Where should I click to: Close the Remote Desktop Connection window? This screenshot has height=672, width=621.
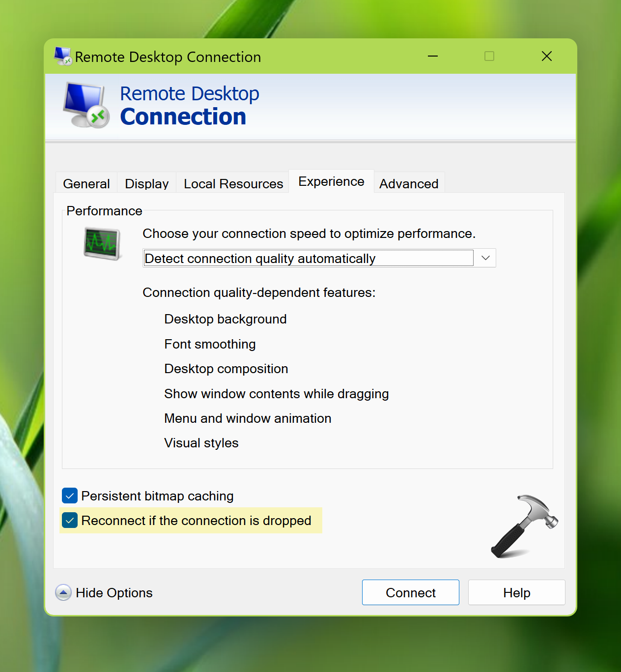[547, 56]
